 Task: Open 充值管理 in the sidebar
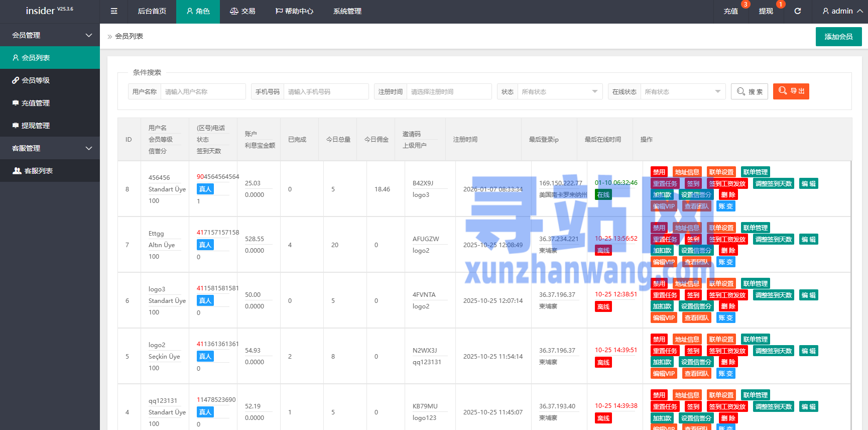click(x=35, y=103)
